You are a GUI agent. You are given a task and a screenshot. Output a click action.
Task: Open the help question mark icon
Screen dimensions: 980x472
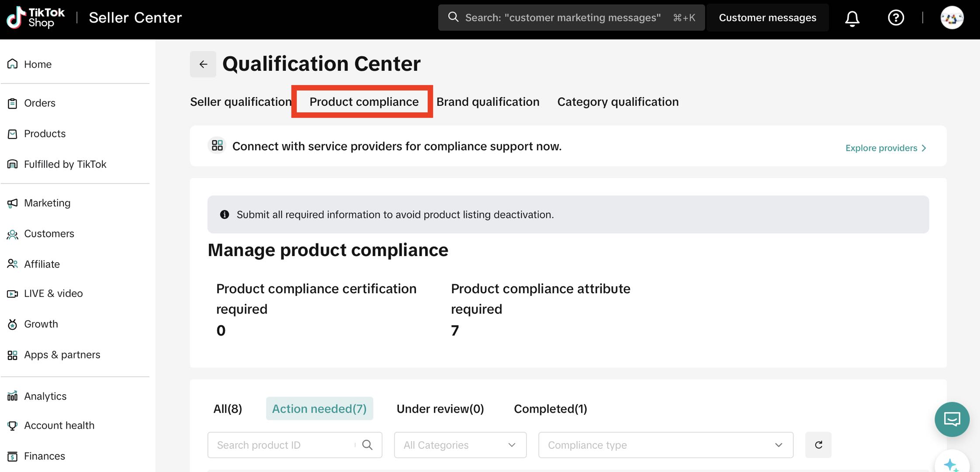point(896,18)
